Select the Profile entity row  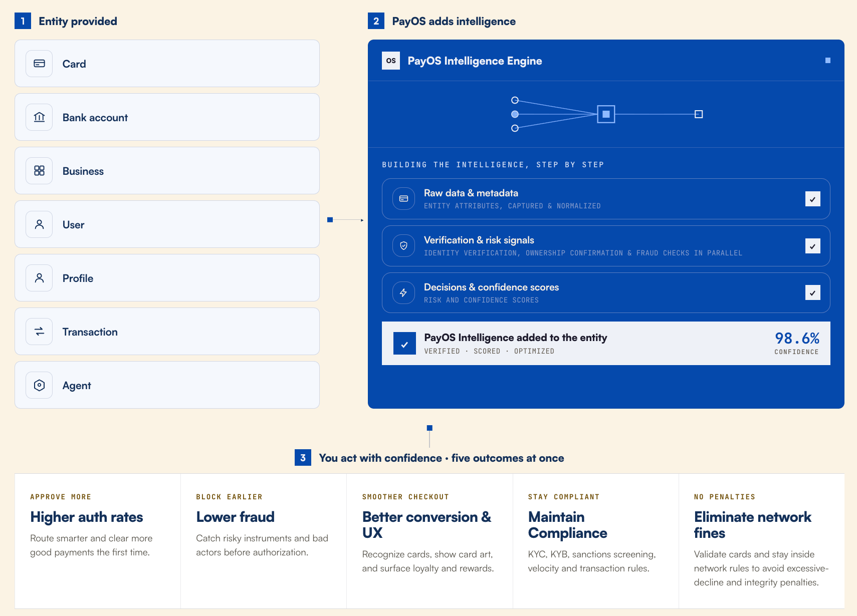point(167,278)
